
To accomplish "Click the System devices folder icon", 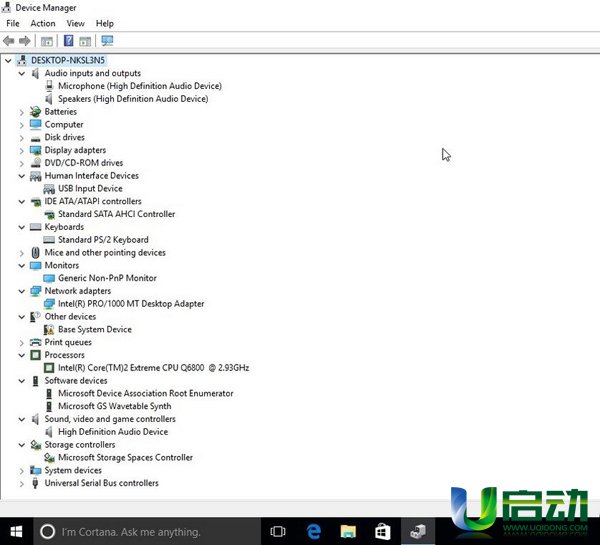I will [35, 470].
